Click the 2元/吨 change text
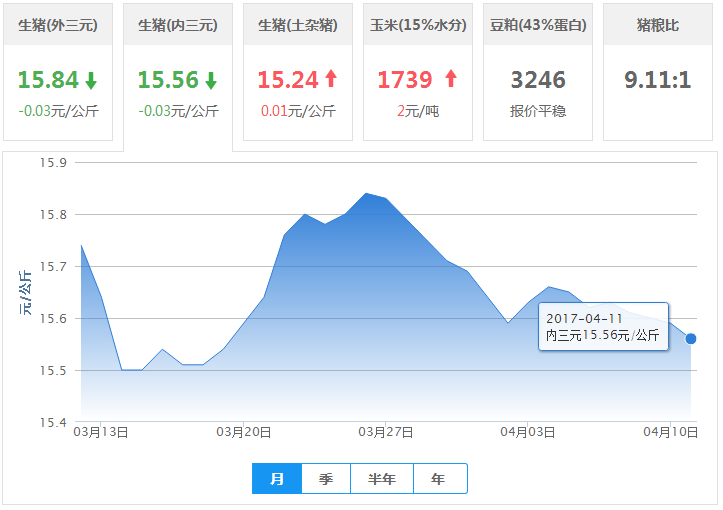 (418, 111)
